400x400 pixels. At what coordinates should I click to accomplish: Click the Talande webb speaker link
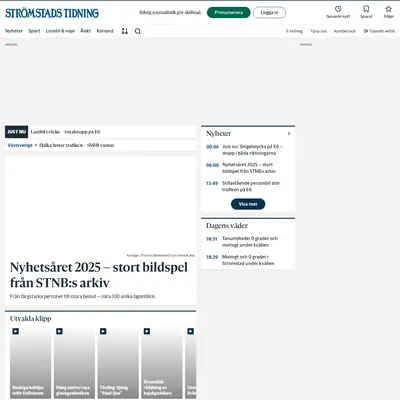[x=379, y=31]
